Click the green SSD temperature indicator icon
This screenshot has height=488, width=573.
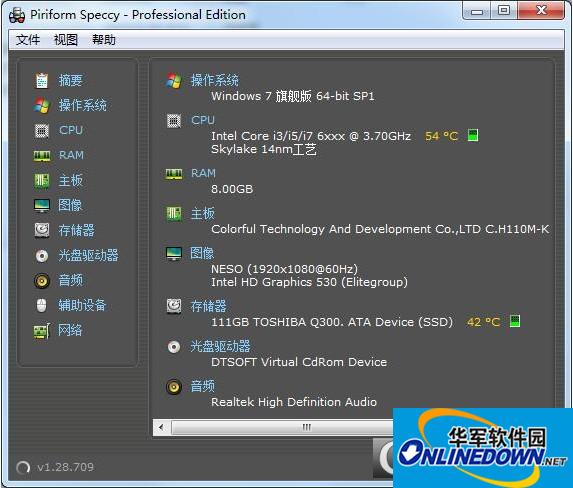click(515, 321)
